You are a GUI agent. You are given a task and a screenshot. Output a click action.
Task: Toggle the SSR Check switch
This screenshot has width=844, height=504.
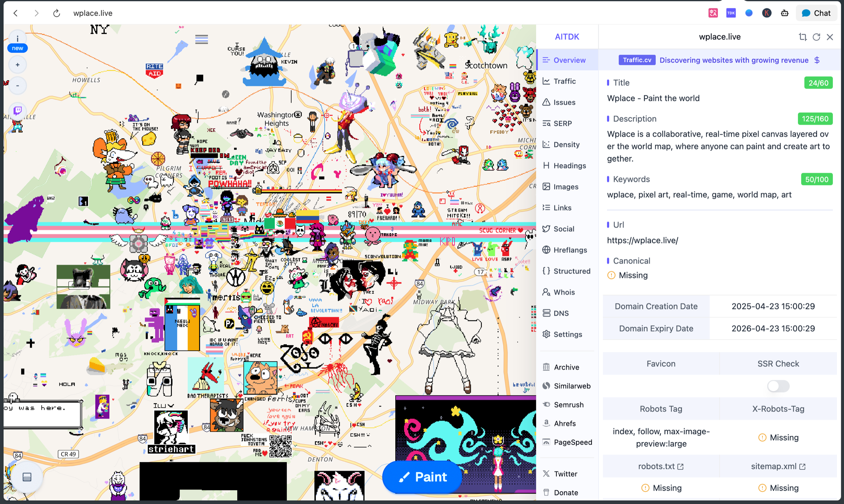pos(778,386)
